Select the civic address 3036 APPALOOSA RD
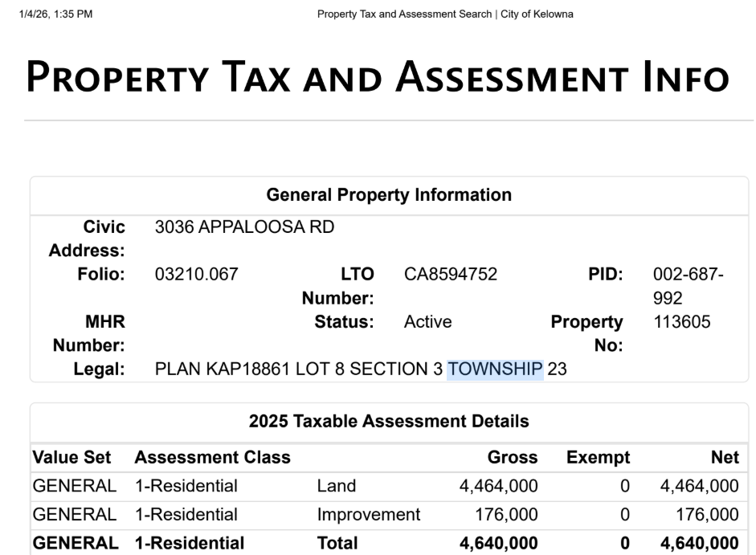 244,227
